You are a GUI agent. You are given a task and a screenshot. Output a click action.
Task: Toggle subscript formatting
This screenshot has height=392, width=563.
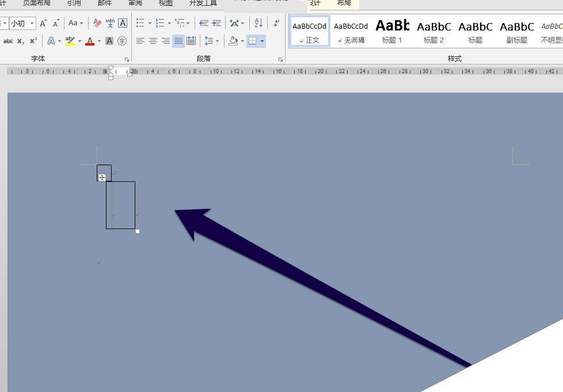click(21, 41)
